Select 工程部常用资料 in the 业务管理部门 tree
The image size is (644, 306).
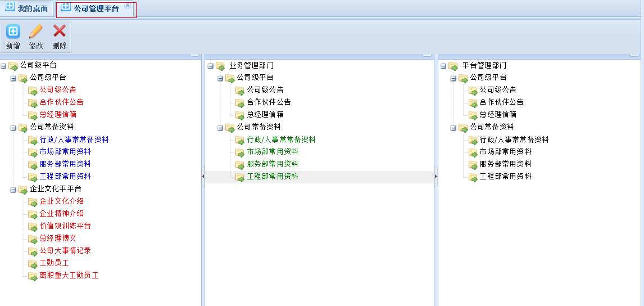pyautogui.click(x=273, y=177)
